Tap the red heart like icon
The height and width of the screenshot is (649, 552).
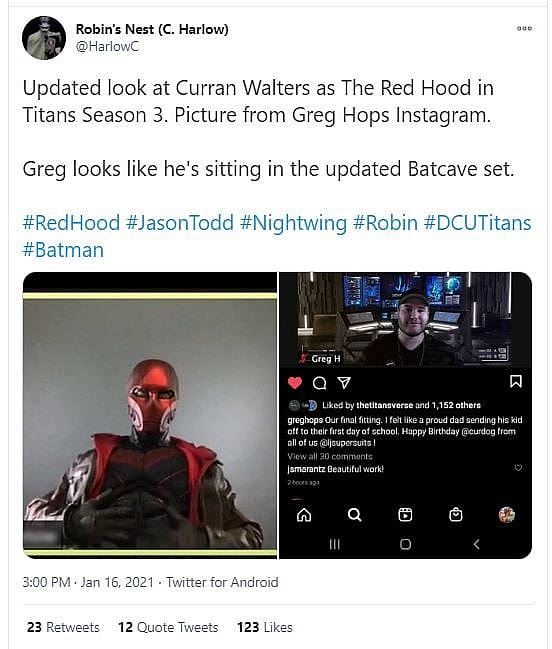295,383
